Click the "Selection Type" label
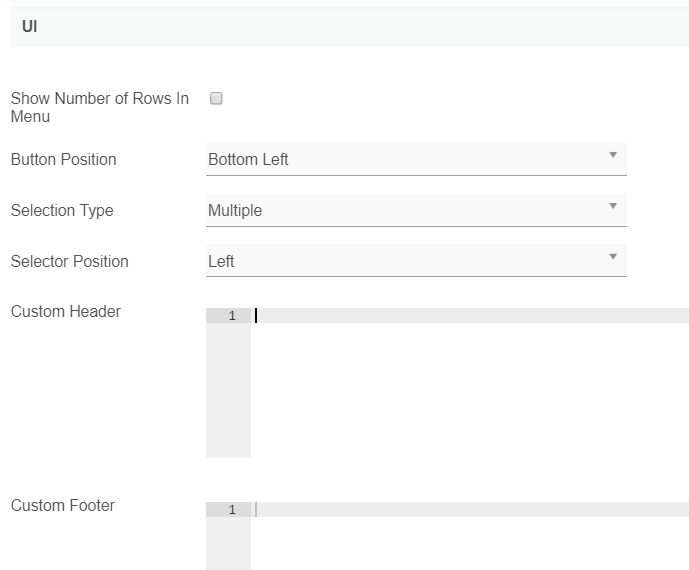Viewport: 689px width, 570px height. pos(62,210)
